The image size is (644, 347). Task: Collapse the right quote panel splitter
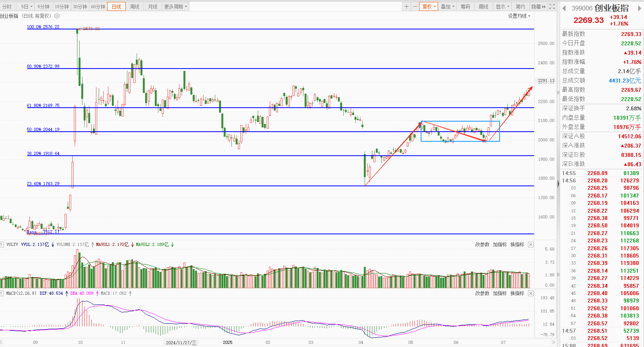[x=558, y=184]
